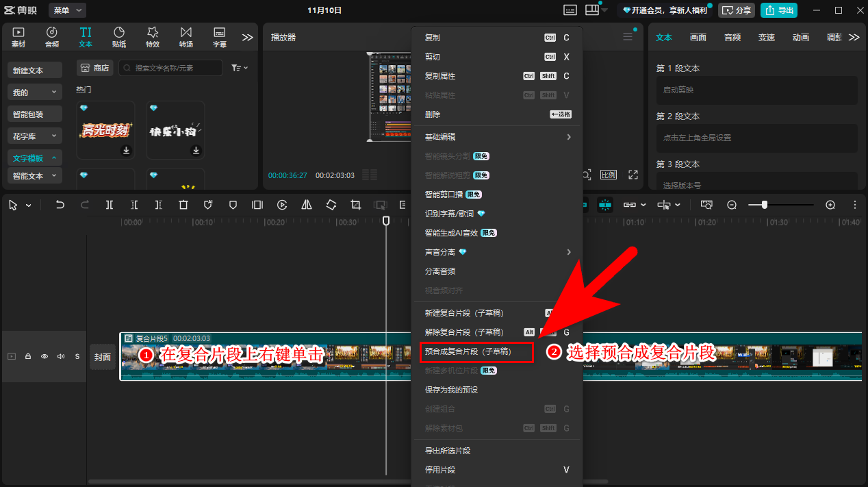Toggle the track lock icon
868x487 pixels.
28,356
